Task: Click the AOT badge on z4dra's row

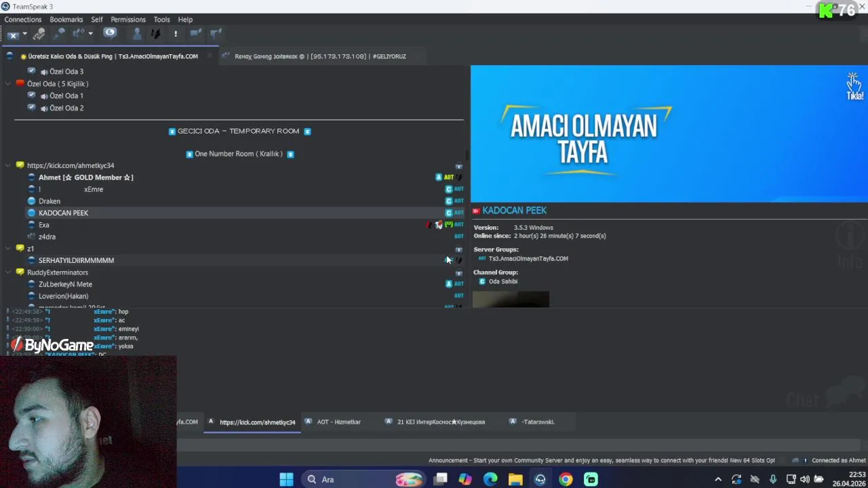Action: (x=459, y=237)
